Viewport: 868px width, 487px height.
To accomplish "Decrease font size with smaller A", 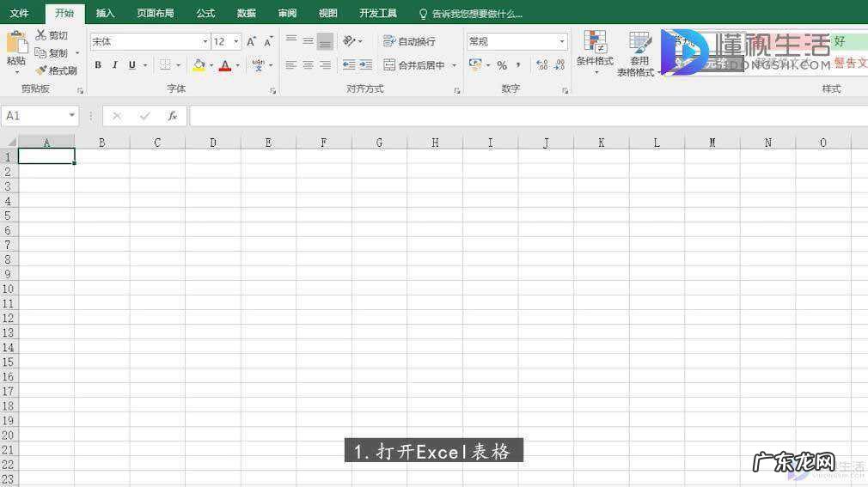I will [x=268, y=41].
